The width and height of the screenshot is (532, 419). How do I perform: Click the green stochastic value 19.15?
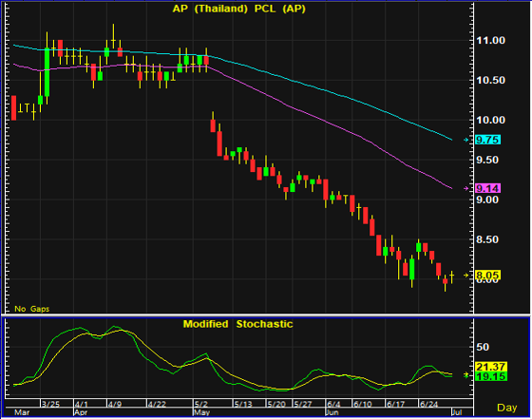[491, 376]
